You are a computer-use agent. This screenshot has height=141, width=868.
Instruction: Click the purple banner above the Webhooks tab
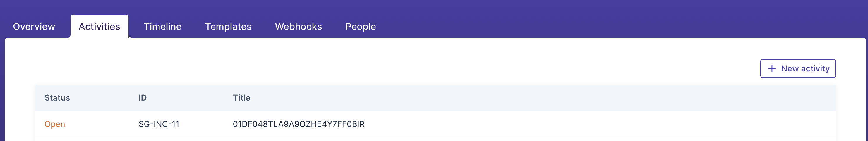click(x=298, y=7)
